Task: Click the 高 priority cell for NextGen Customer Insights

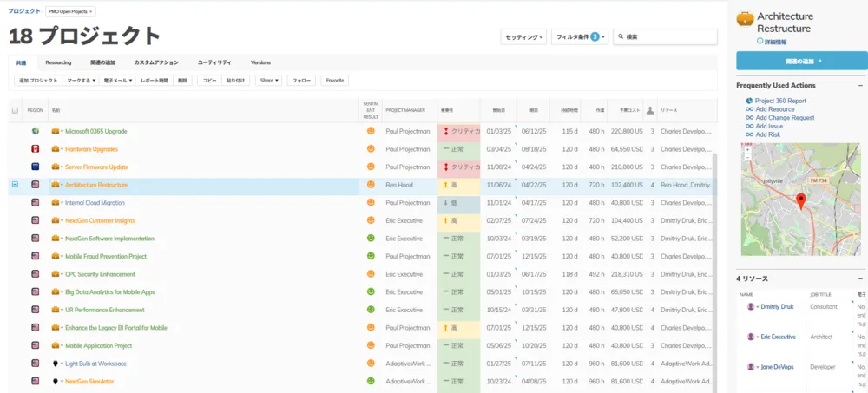Action: click(x=458, y=221)
